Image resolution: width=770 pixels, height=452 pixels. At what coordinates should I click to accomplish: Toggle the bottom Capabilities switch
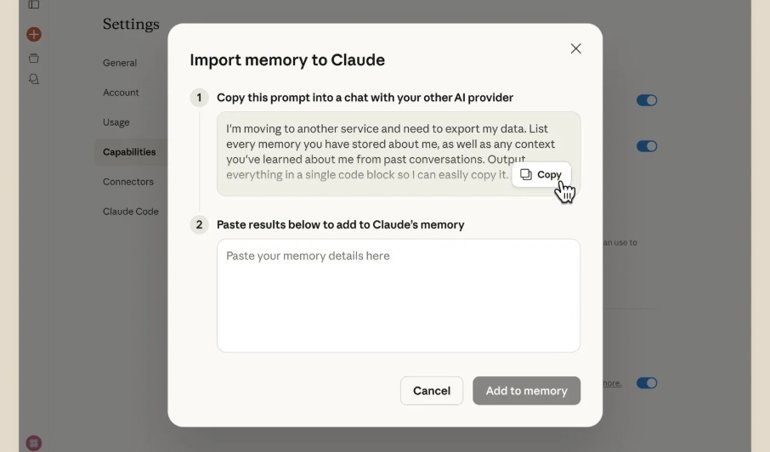[x=647, y=382]
